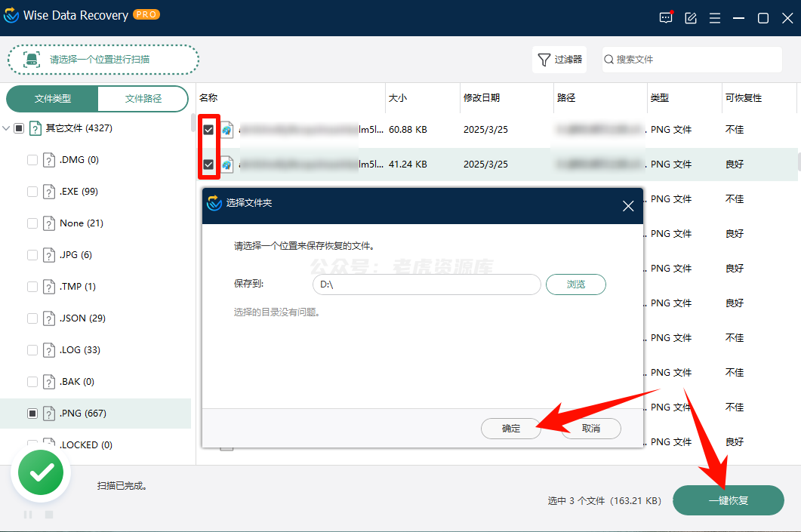Click the dialog's Wise logo icon

pos(214,203)
